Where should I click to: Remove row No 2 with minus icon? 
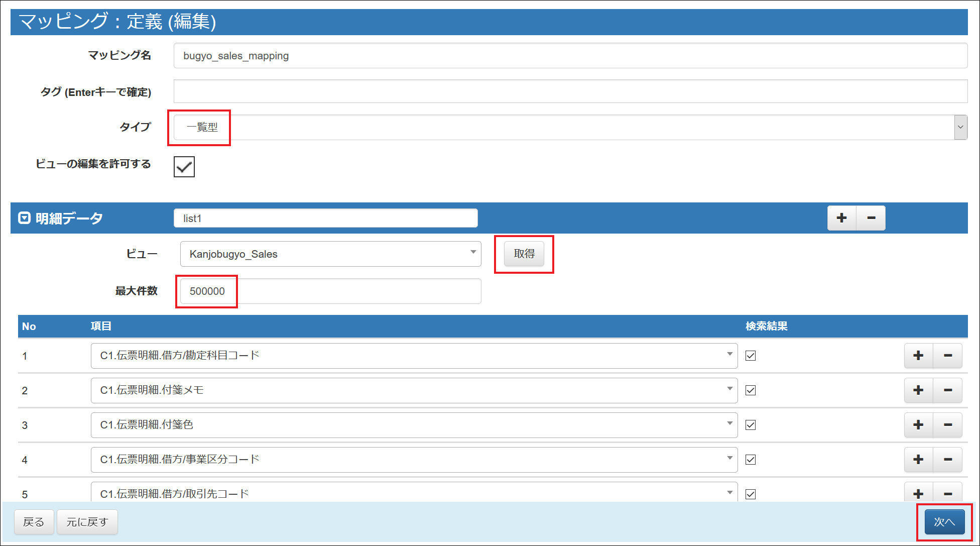click(947, 390)
